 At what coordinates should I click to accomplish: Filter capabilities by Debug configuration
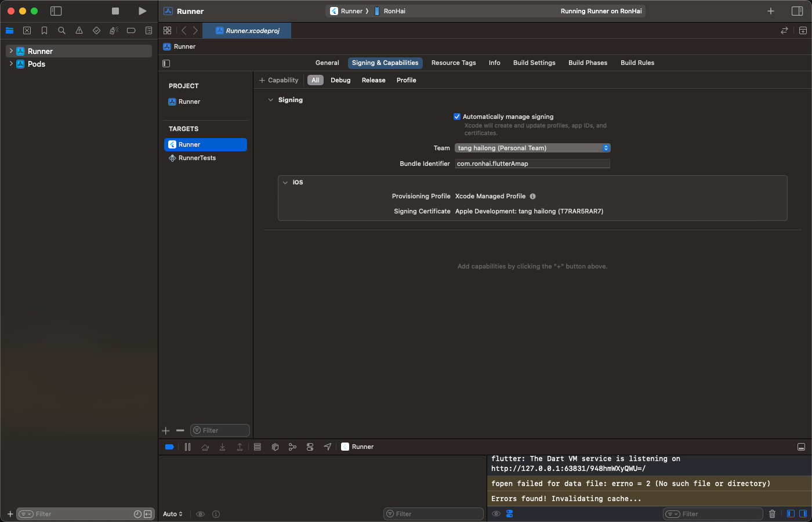click(x=340, y=80)
